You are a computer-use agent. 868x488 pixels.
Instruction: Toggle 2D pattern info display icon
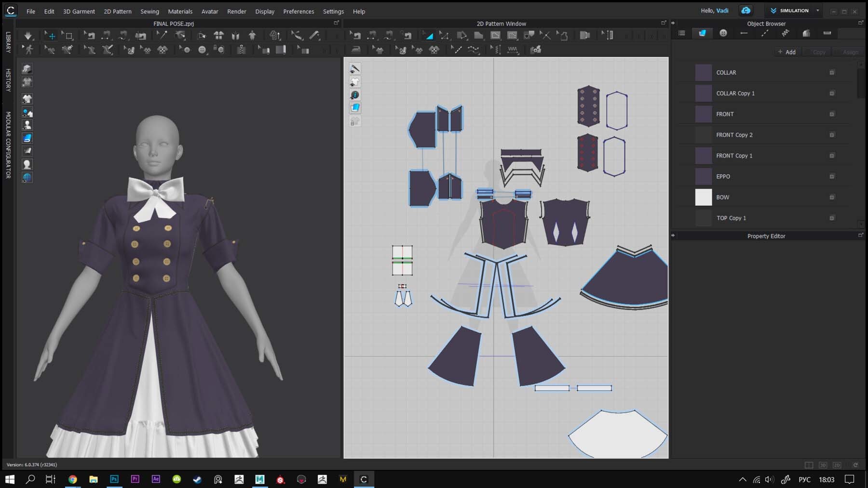point(355,95)
